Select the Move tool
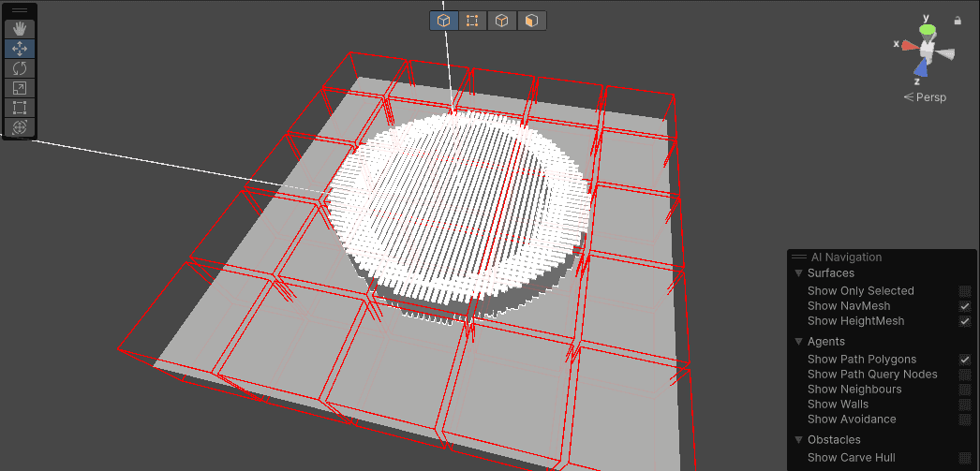This screenshot has width=980, height=471. (20, 49)
